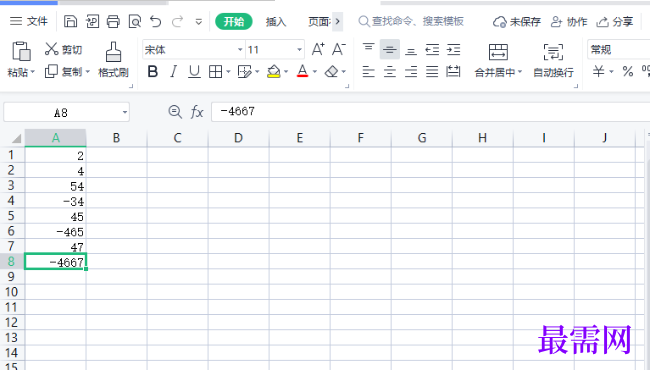
Task: Click the select-all corner triangle
Action: [x=16, y=138]
